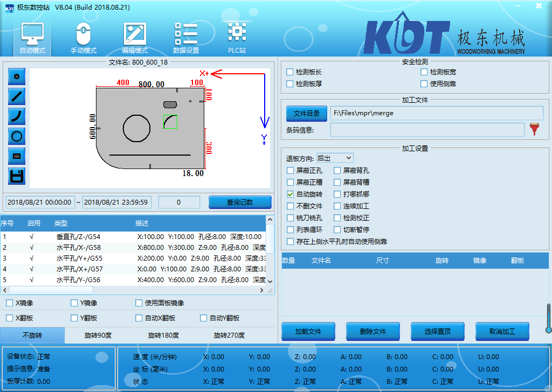Switch to 手动模式 manual mode

[x=84, y=38]
